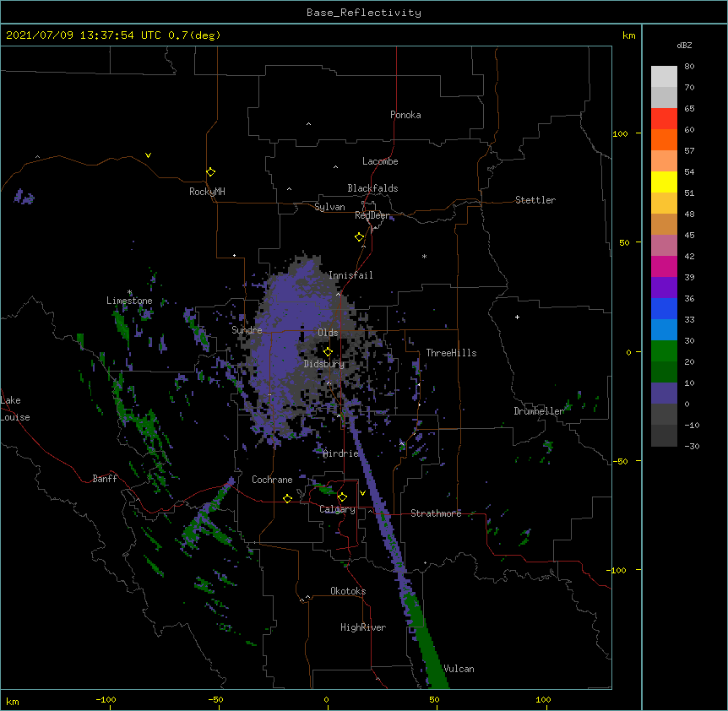Screen dimensions: 728x711
Task: Click the Sundre town label
Action: tap(247, 330)
